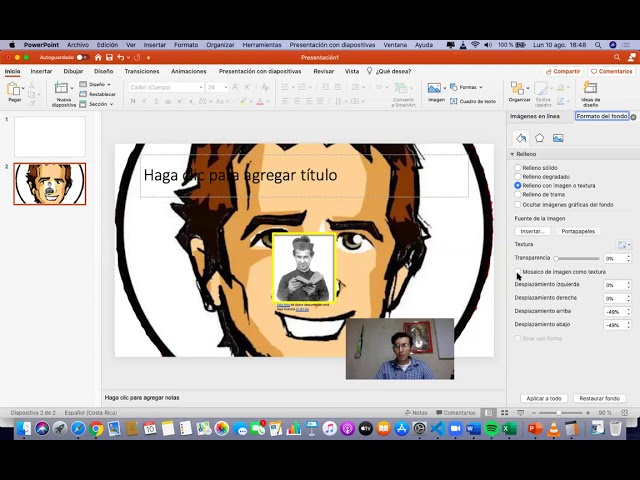The width and height of the screenshot is (640, 480).
Task: Click the Imagen insert icon in ribbon
Action: click(x=436, y=89)
